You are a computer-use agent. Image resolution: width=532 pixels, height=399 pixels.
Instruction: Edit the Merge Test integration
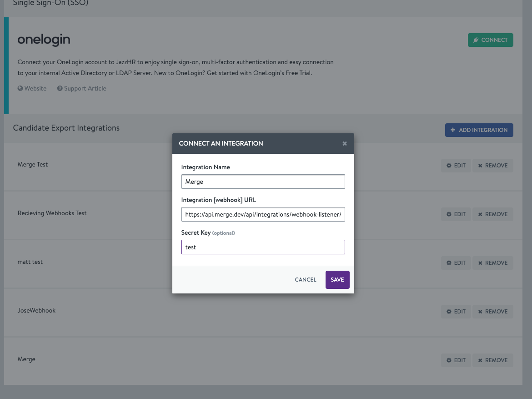click(456, 166)
